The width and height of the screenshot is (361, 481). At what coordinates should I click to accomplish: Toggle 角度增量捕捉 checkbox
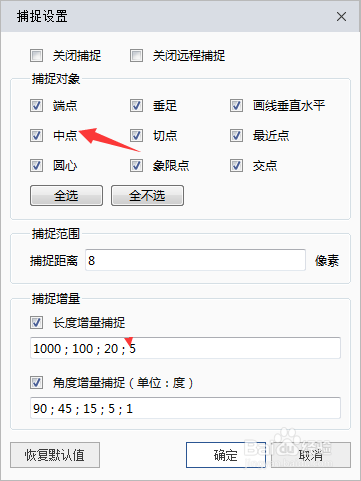(x=36, y=382)
